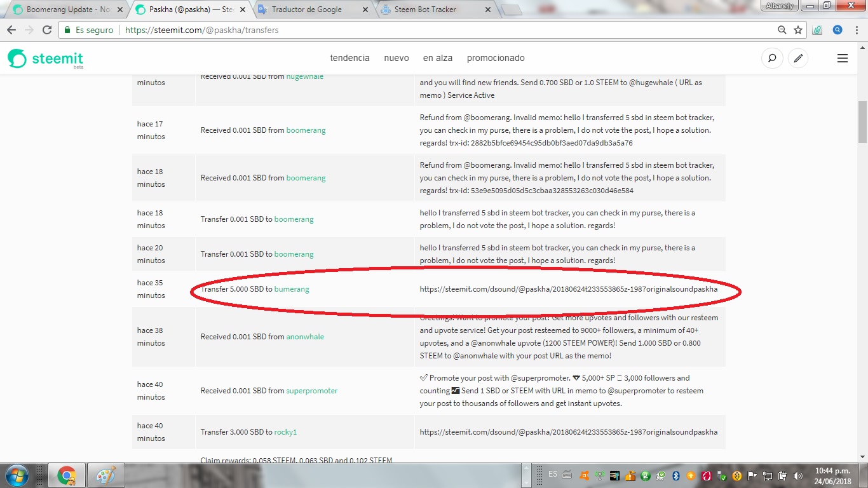Click the Windows Start button
The width and height of the screenshot is (868, 488).
point(17,475)
